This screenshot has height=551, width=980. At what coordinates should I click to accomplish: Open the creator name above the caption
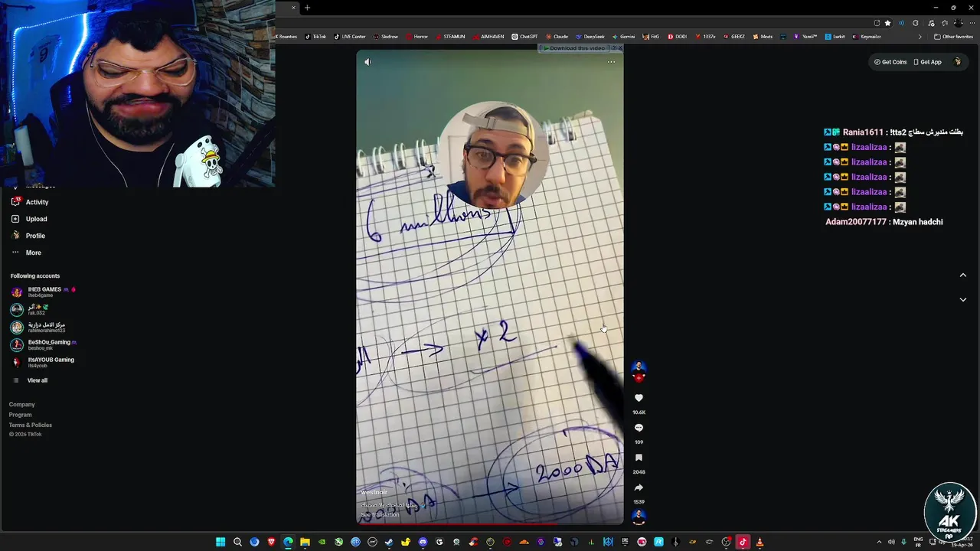(x=374, y=492)
